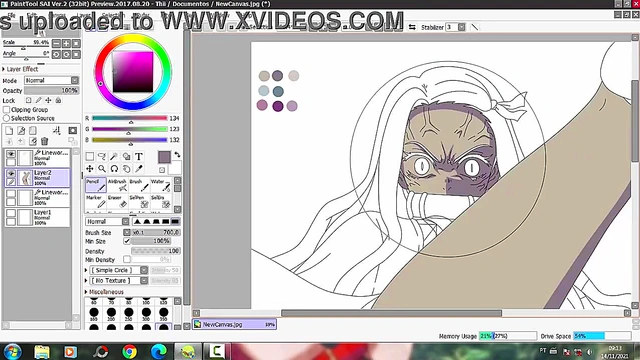Select the rectangular Selection tool
This screenshot has width=640, height=360.
coord(90,156)
